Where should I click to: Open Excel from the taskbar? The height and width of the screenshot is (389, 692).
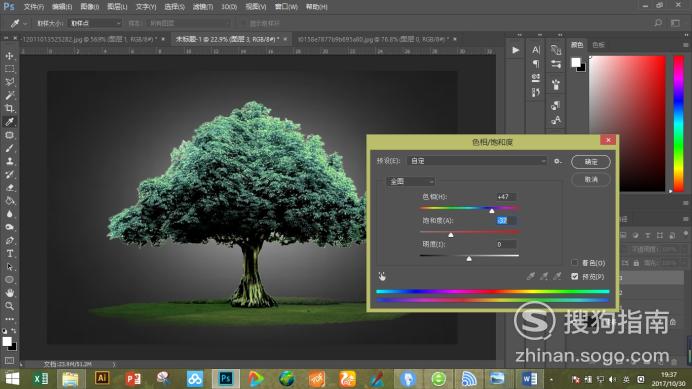click(41, 378)
